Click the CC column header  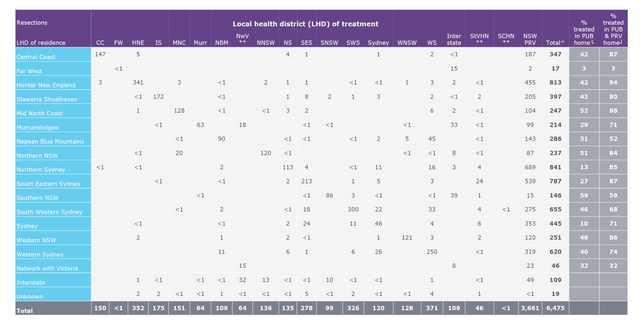tap(100, 42)
